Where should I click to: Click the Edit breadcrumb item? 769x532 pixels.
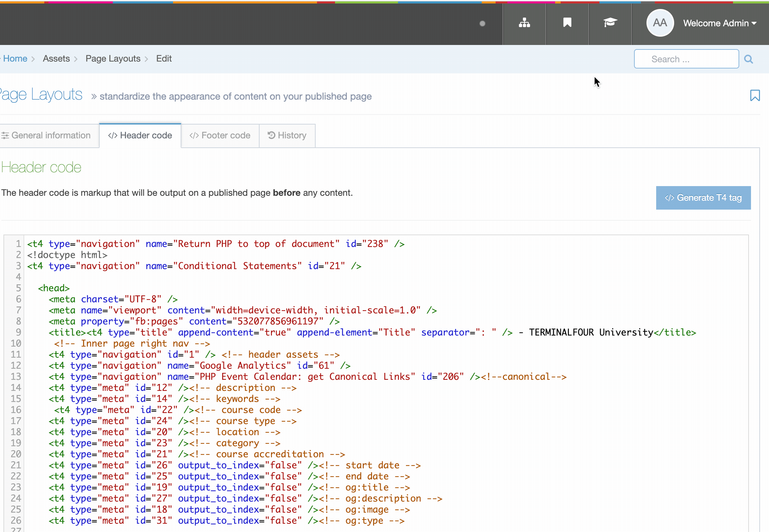(x=164, y=58)
